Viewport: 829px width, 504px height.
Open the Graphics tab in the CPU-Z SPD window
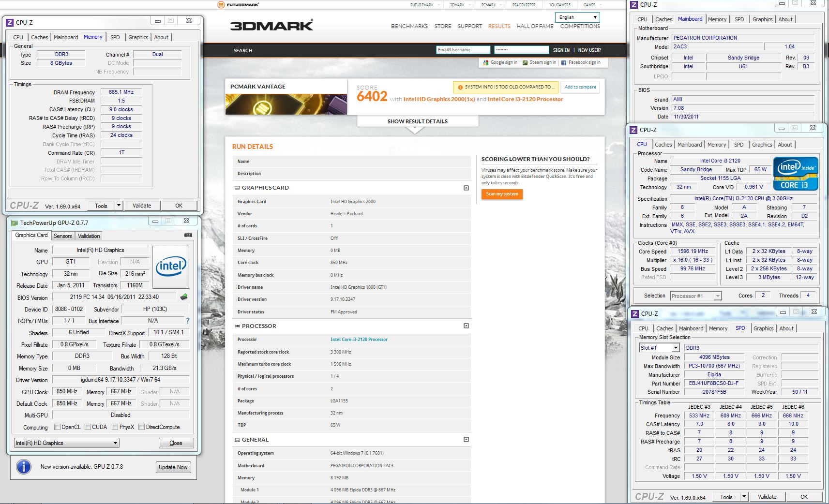tap(764, 328)
